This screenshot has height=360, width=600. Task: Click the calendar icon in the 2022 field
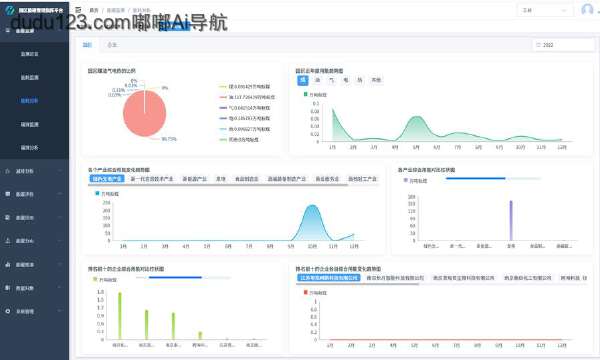tap(538, 45)
